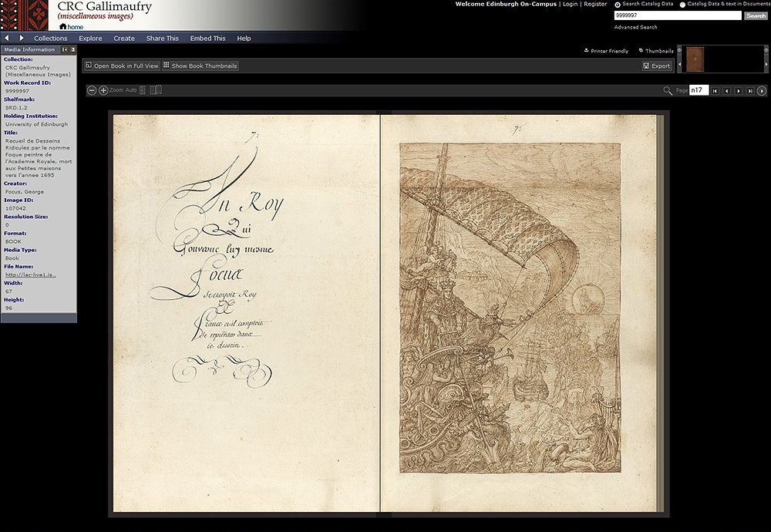Click the zoom out minus icon
The width and height of the screenshot is (771, 532).
tap(92, 90)
